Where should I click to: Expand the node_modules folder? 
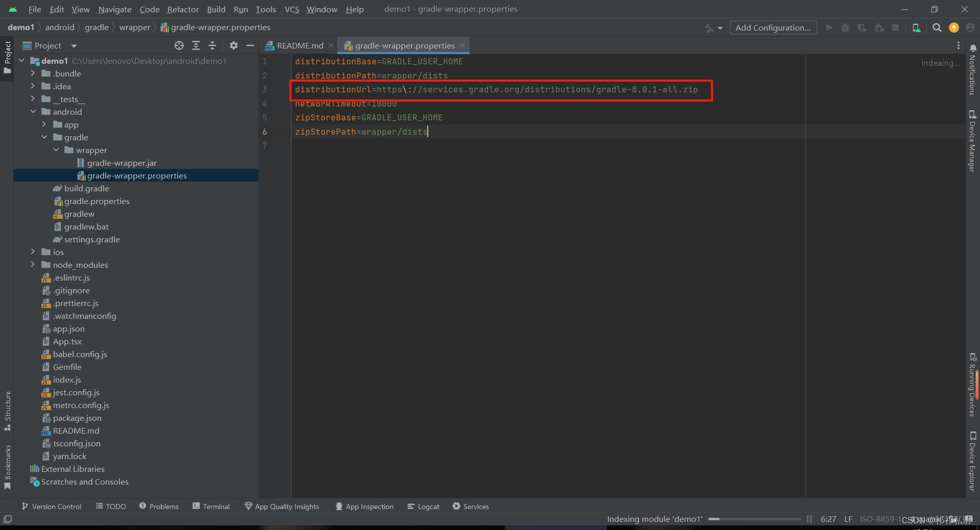coord(33,265)
